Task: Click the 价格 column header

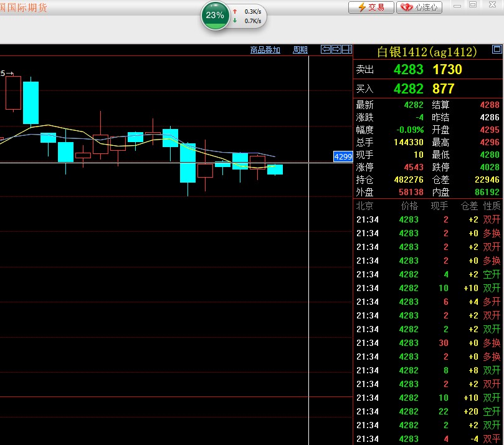Action: click(x=409, y=206)
